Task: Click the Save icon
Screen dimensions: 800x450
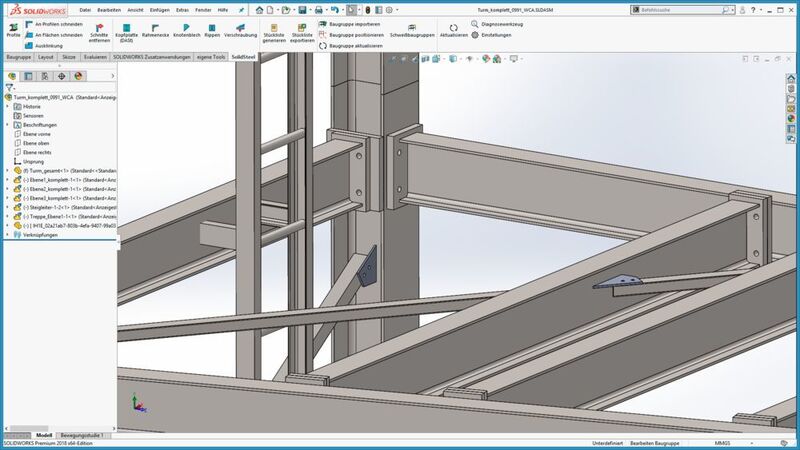Action: (x=302, y=10)
